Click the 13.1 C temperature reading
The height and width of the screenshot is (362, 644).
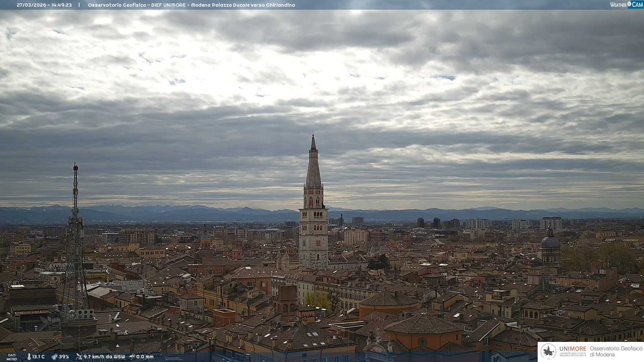pyautogui.click(x=38, y=357)
